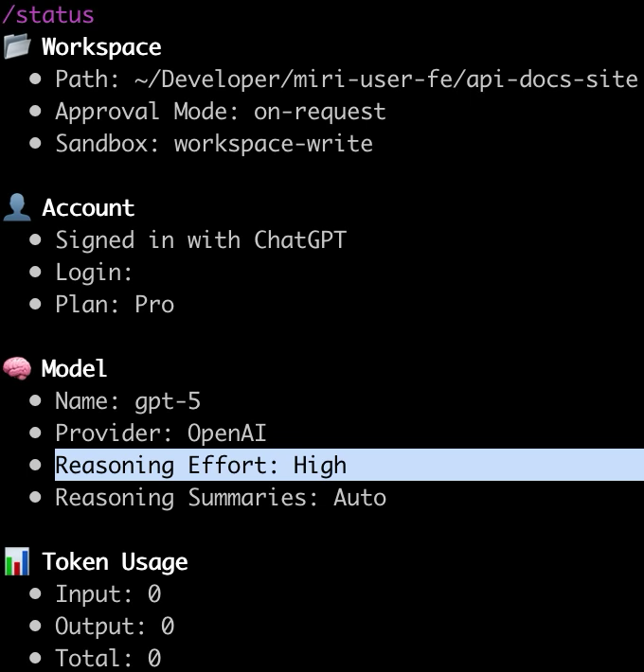Screen dimensions: 644x672
Task: Click the Signed in with ChatGPT line
Action: pos(201,240)
